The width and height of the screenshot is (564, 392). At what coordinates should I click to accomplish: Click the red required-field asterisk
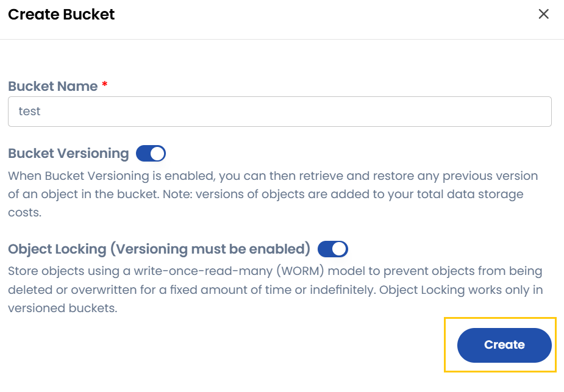(104, 85)
